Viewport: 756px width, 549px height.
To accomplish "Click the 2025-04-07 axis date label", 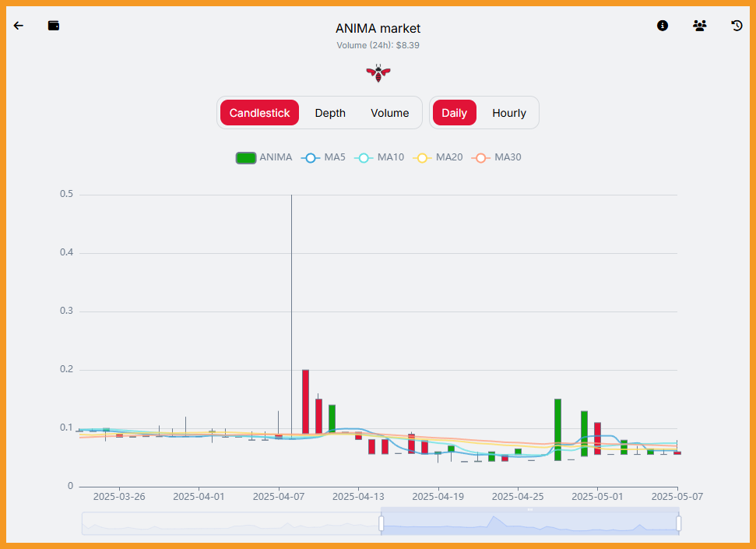I will (x=279, y=496).
